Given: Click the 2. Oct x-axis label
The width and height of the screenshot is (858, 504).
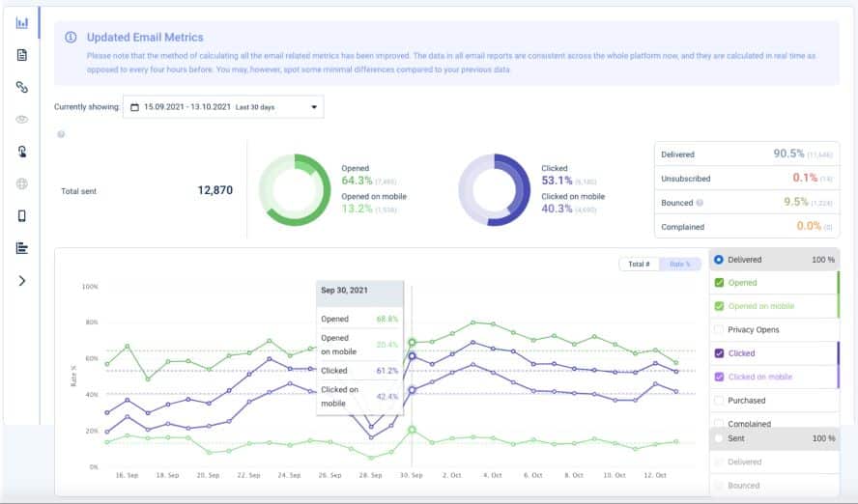Looking at the screenshot, I should [452, 475].
